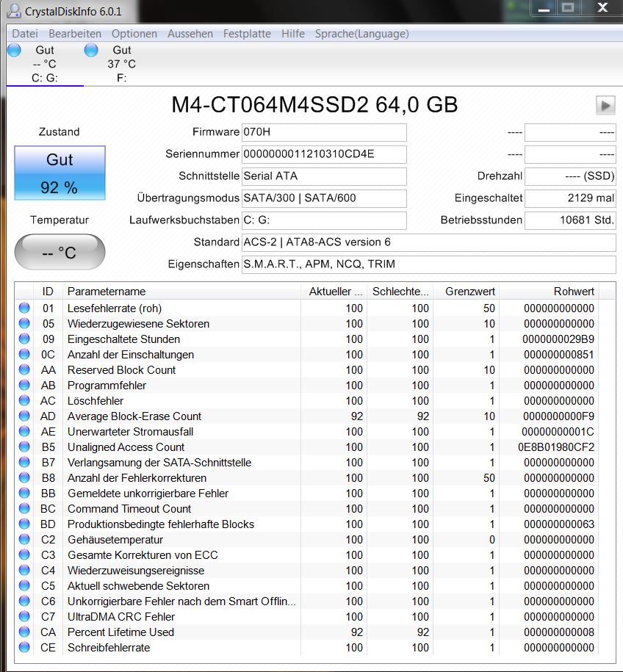Go to next disk with arrow button
This screenshot has height=672, width=623.
tap(605, 106)
